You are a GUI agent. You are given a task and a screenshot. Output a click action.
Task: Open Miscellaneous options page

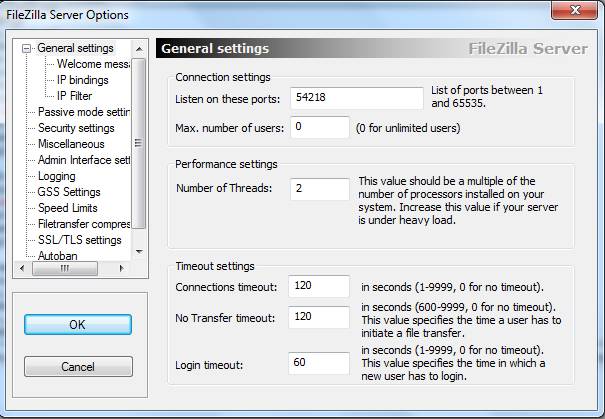click(71, 144)
